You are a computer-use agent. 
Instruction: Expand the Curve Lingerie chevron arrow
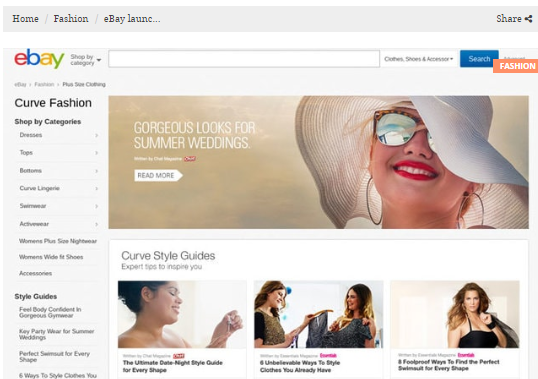96,188
